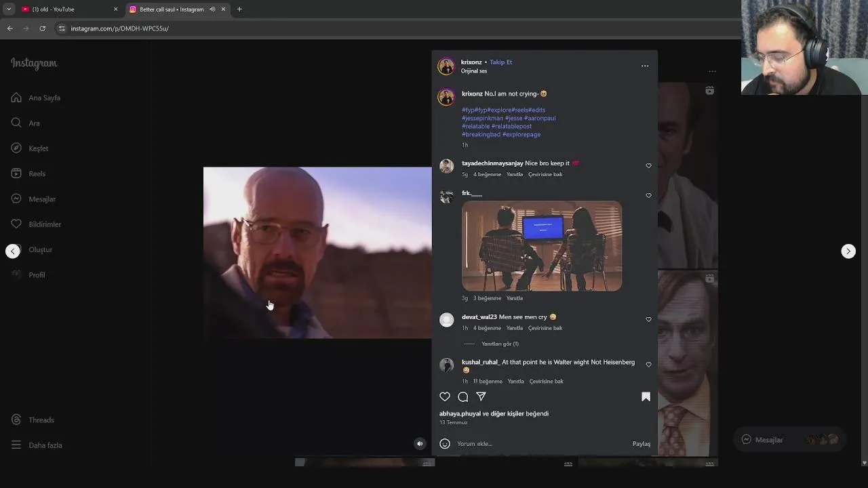Click site information icon in address bar
This screenshot has height=488, width=868.
coord(62,28)
